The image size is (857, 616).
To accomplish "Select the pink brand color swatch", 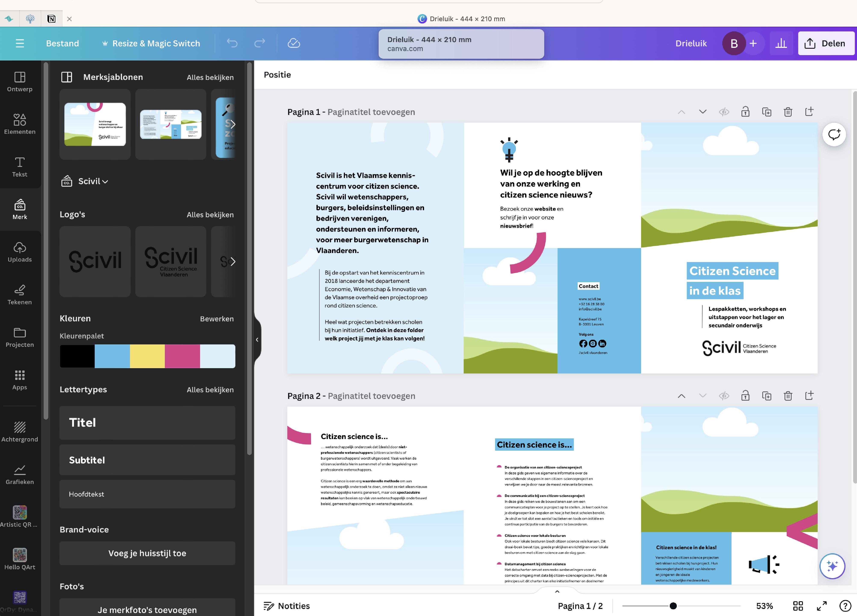I will pos(182,356).
